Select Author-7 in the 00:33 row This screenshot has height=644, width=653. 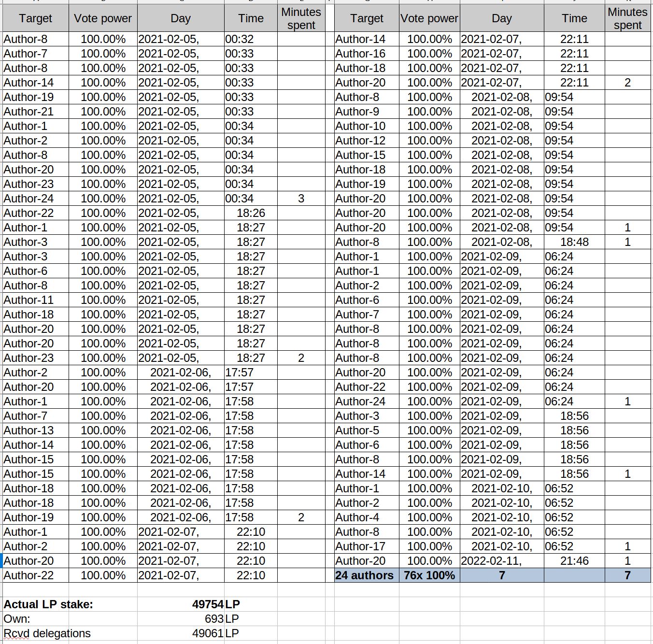[36, 54]
